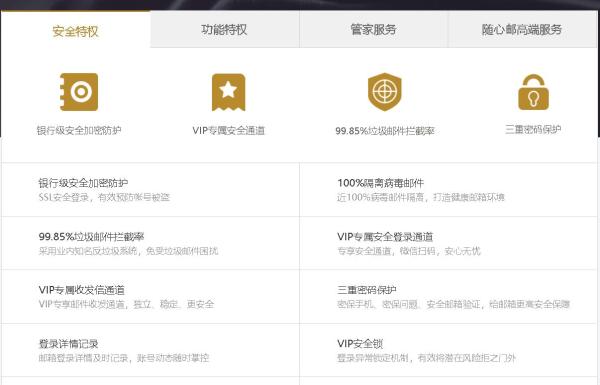The width and height of the screenshot is (600, 385).
Task: Click the VIP专属安全登录通道 heading
Action: click(385, 237)
